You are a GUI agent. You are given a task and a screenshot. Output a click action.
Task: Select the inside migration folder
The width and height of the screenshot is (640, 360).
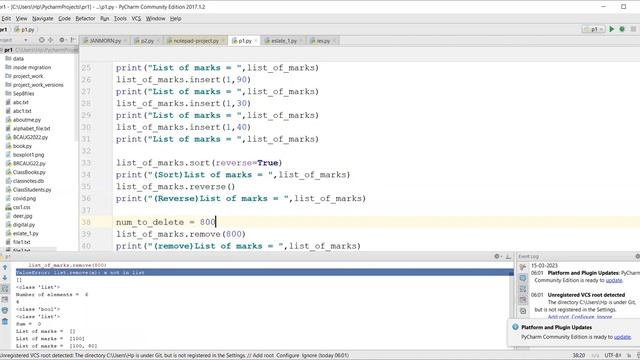(32, 67)
